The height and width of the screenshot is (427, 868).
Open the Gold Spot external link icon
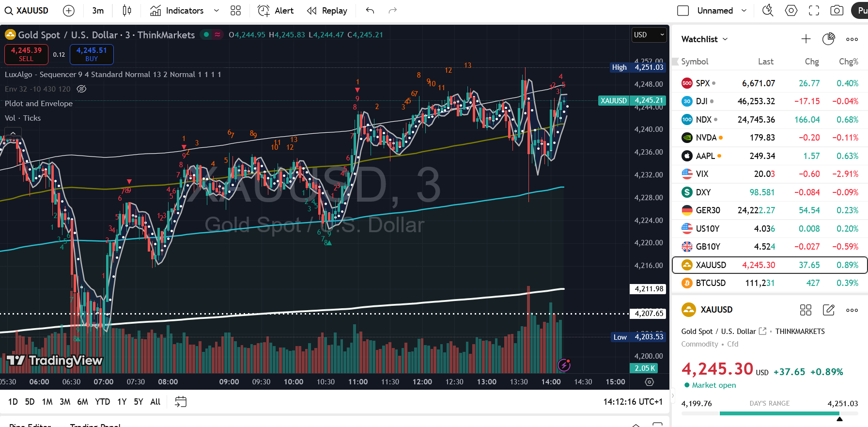(762, 331)
